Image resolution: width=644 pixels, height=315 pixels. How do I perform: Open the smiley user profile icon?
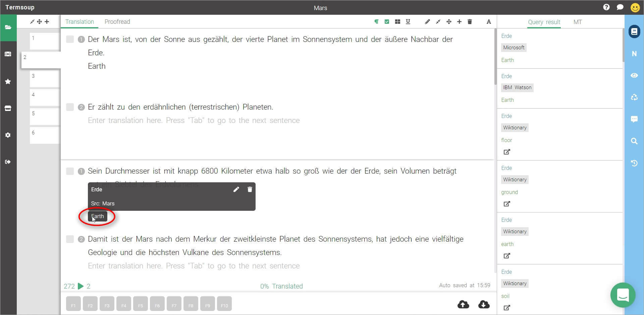[x=635, y=7]
